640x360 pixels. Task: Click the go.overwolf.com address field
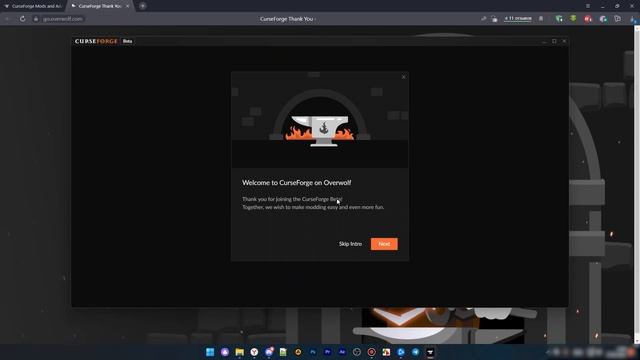coord(63,19)
